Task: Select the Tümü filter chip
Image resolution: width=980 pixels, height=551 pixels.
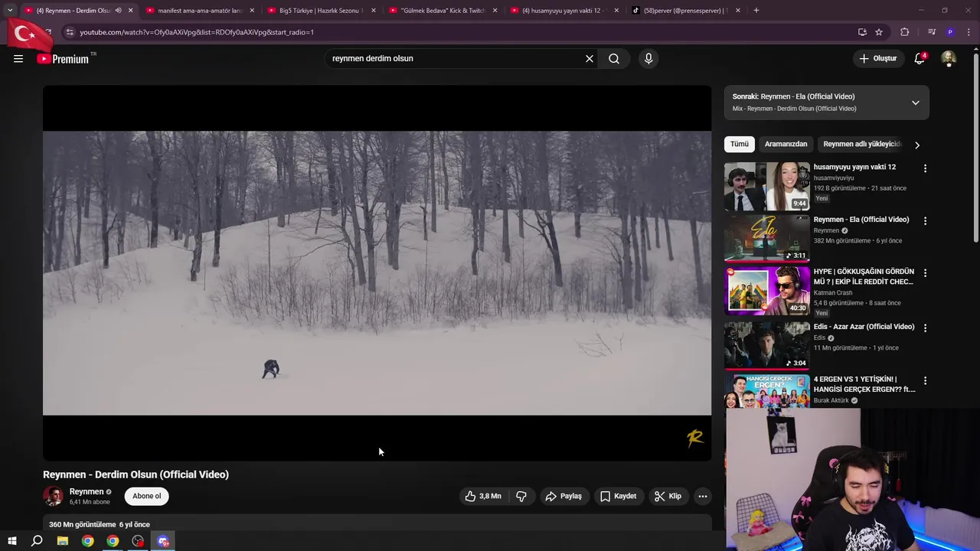Action: click(740, 144)
